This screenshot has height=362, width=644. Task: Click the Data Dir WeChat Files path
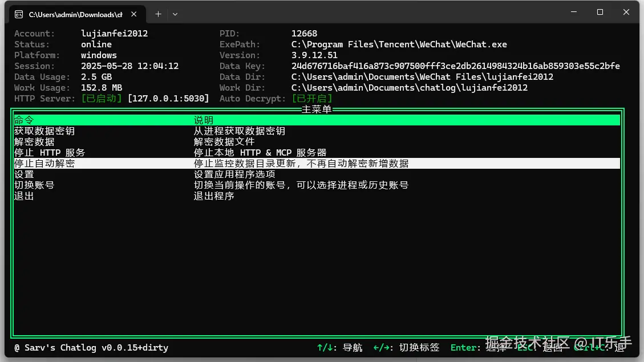click(x=422, y=77)
